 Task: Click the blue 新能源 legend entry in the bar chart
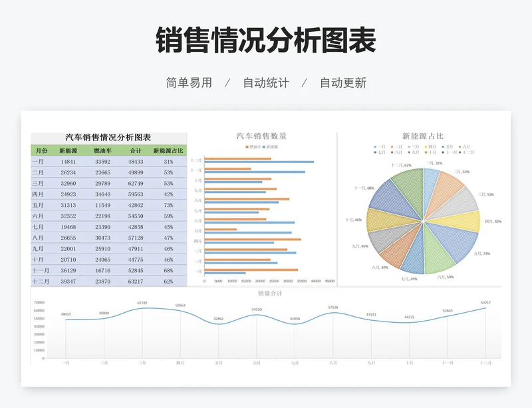(271, 147)
